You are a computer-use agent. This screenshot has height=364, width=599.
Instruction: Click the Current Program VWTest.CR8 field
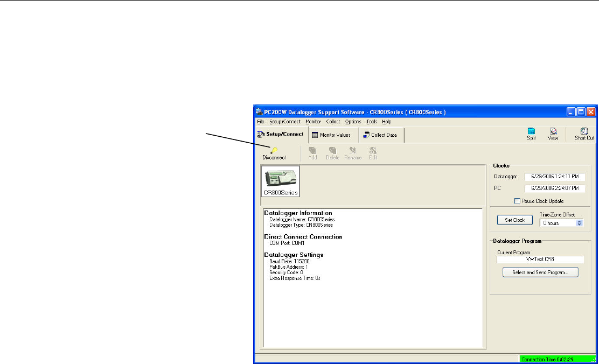tap(540, 260)
